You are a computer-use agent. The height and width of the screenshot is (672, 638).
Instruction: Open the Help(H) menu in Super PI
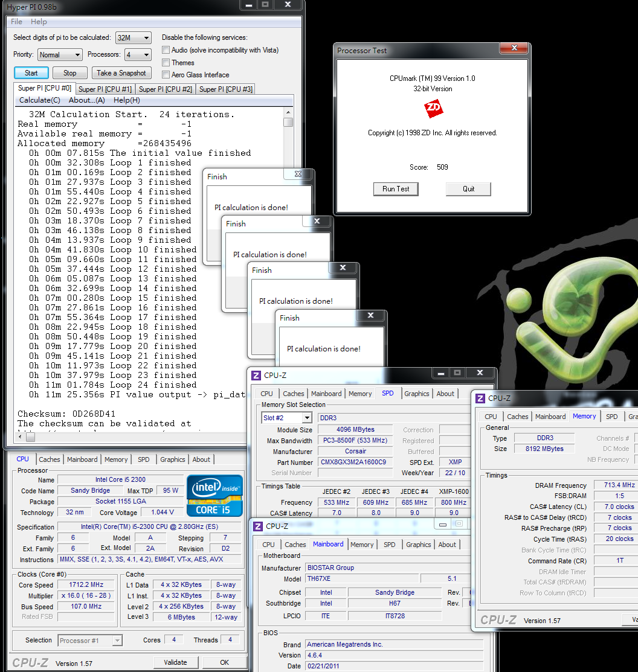[x=126, y=100]
